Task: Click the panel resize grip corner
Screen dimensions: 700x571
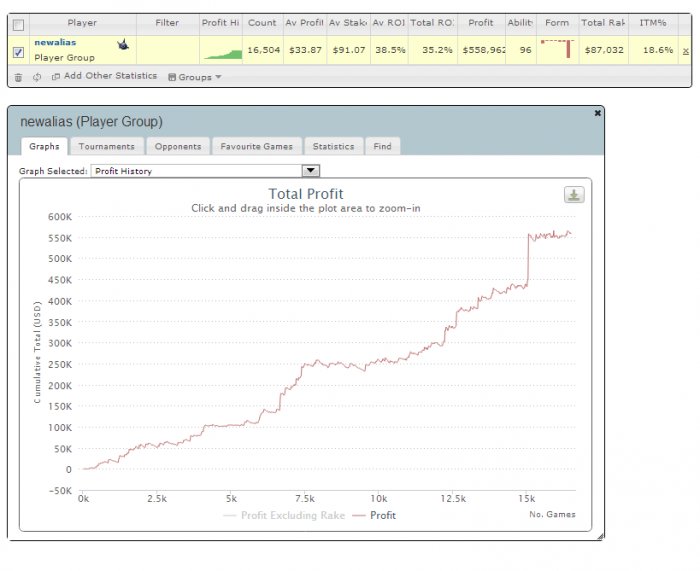Action: coord(600,537)
